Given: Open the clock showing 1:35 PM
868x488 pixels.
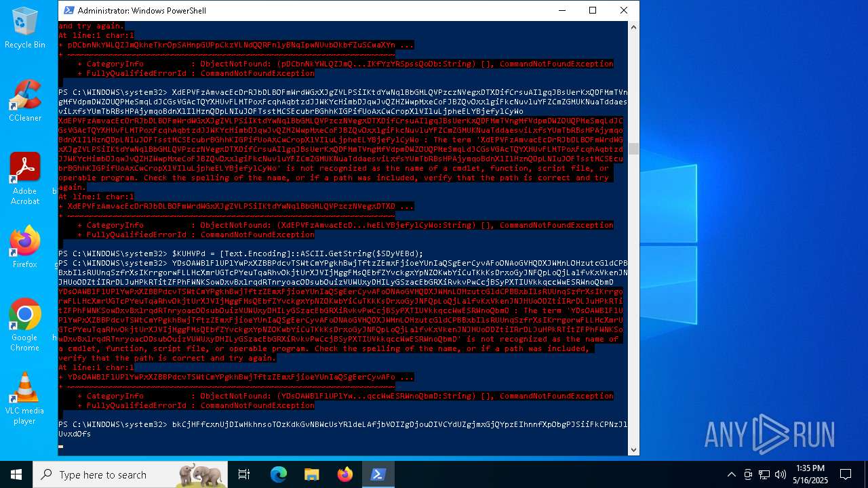Looking at the screenshot, I should [x=810, y=474].
